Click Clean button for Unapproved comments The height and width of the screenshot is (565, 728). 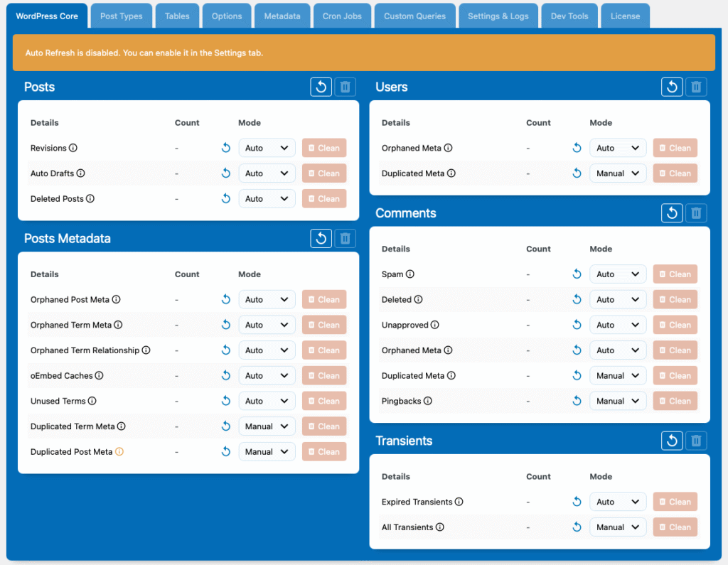pos(675,325)
